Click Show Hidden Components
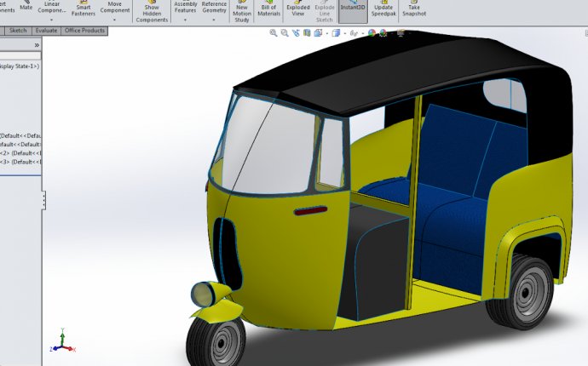The width and height of the screenshot is (588, 366). (152, 11)
